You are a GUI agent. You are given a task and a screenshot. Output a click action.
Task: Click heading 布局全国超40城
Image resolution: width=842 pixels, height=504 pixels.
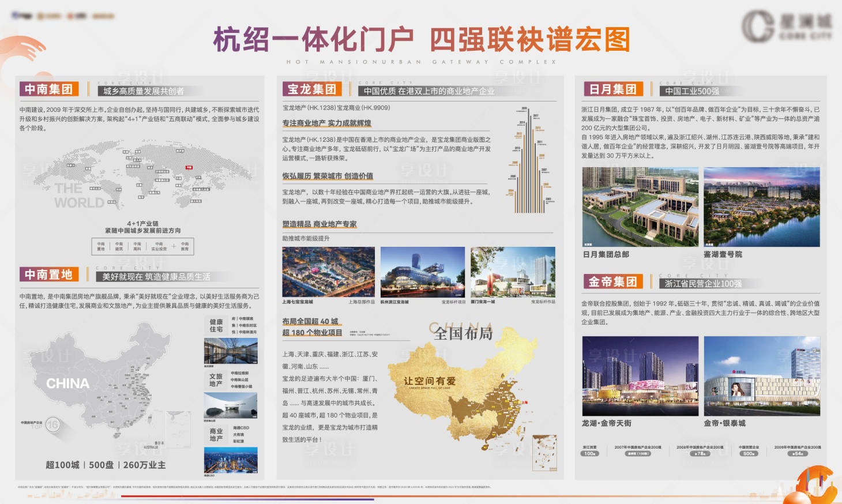tap(310, 321)
